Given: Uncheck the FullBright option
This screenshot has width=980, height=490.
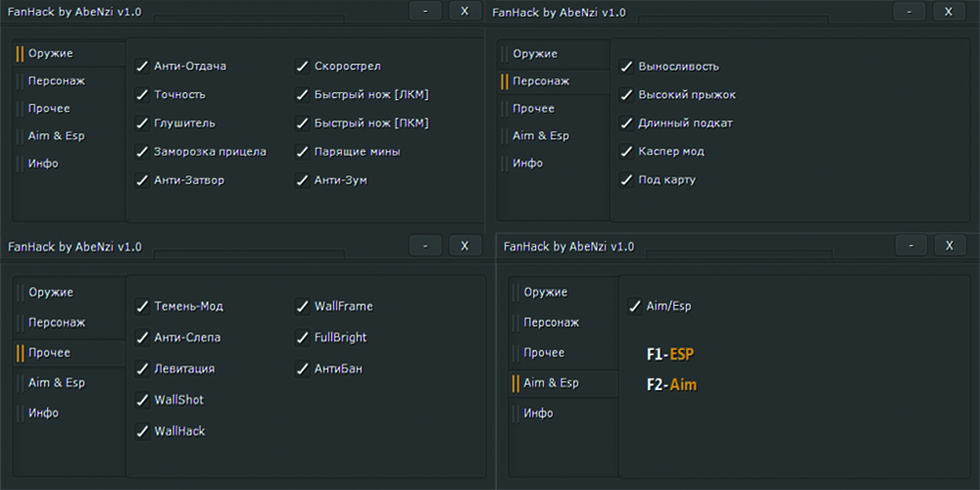Looking at the screenshot, I should pos(303,337).
